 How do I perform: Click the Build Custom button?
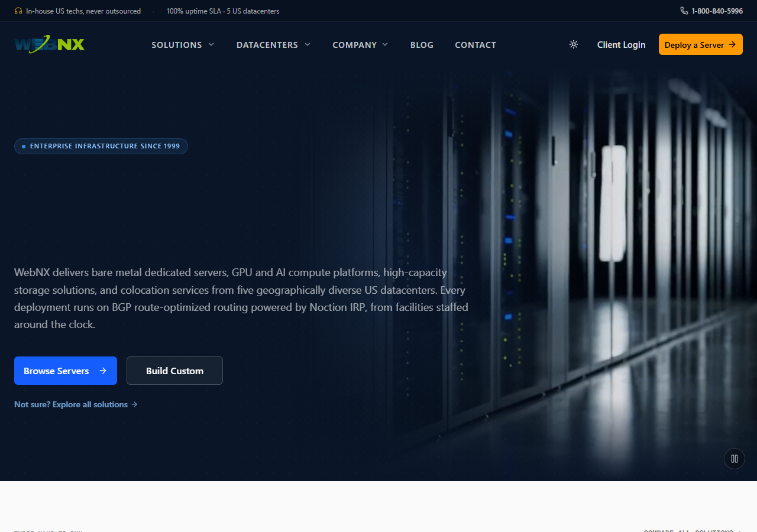[x=174, y=371]
